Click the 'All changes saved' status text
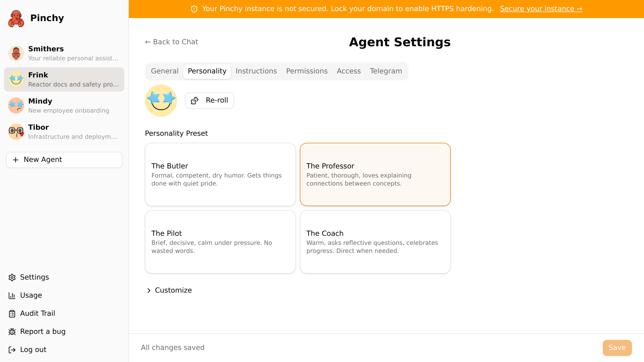 tap(173, 348)
